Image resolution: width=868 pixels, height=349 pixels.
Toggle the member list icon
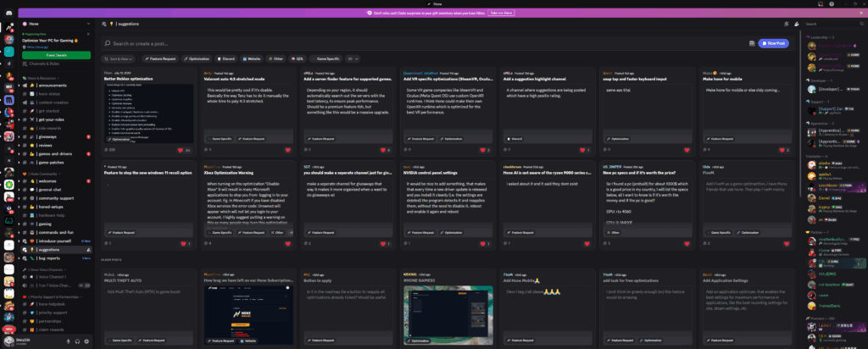(796, 24)
